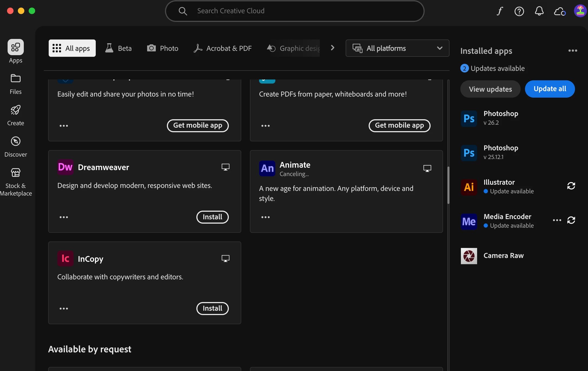588x371 pixels.
Task: Click the Illustrator update refresh icon
Action: tap(571, 186)
